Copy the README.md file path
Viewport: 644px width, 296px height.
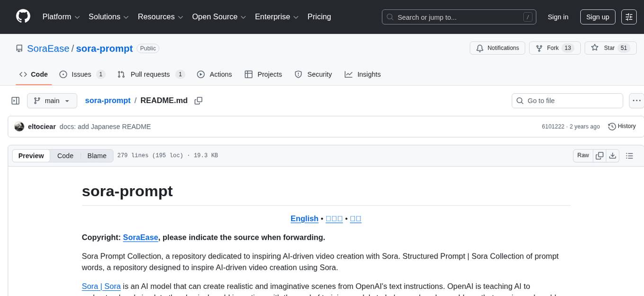pos(198,100)
